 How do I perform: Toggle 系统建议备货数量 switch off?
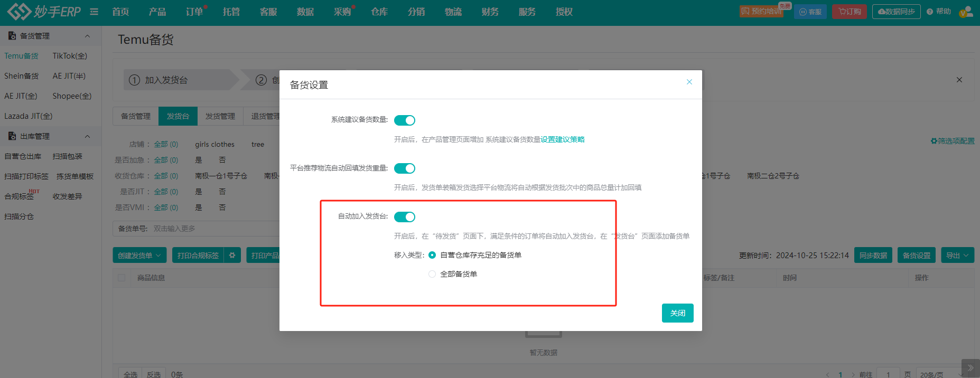click(x=405, y=120)
